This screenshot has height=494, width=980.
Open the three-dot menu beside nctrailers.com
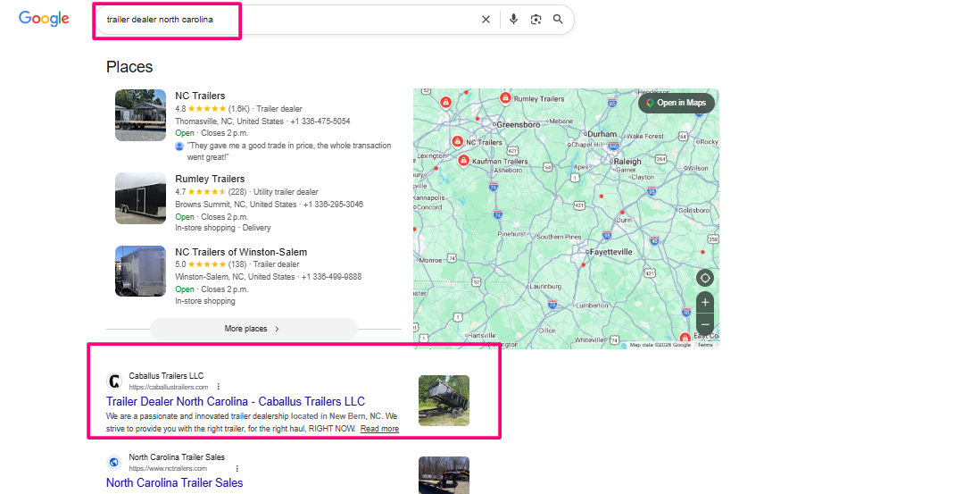pos(237,468)
